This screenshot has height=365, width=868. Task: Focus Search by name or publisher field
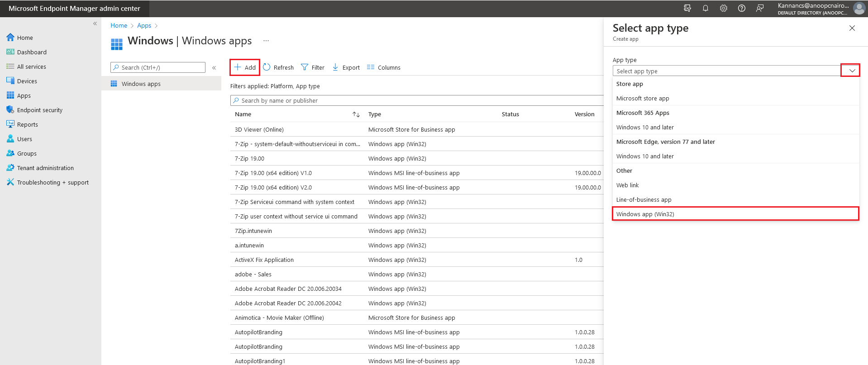pyautogui.click(x=417, y=100)
